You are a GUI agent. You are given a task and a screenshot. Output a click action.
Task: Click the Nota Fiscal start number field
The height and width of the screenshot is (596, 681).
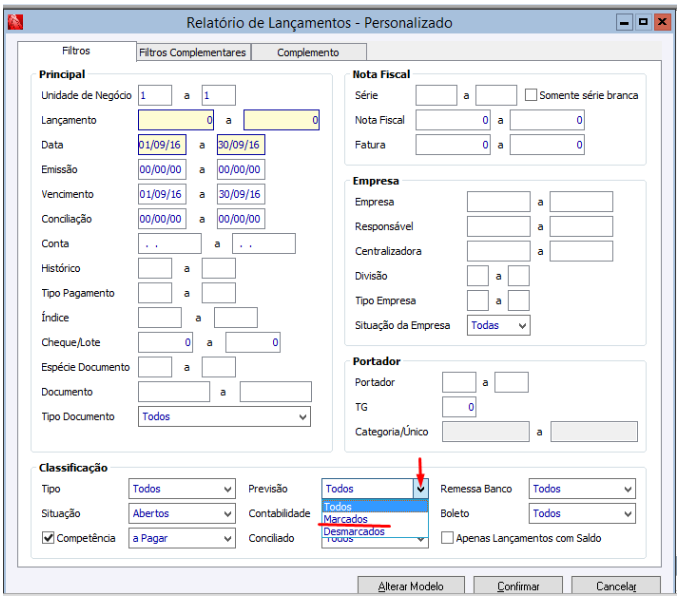point(453,120)
